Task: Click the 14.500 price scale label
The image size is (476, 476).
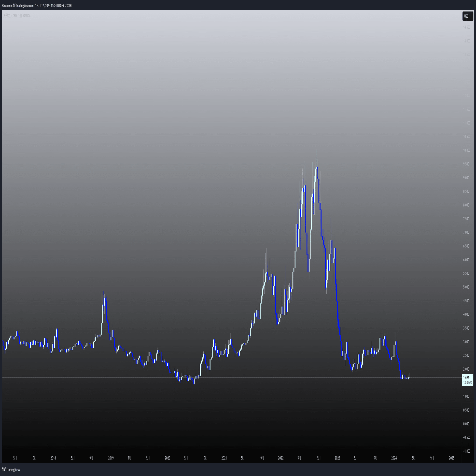Action: 466,27
